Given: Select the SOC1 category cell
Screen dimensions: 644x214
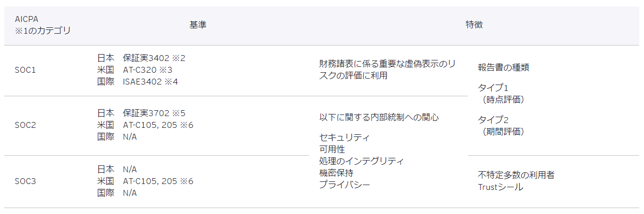Looking at the screenshot, I should 25,70.
